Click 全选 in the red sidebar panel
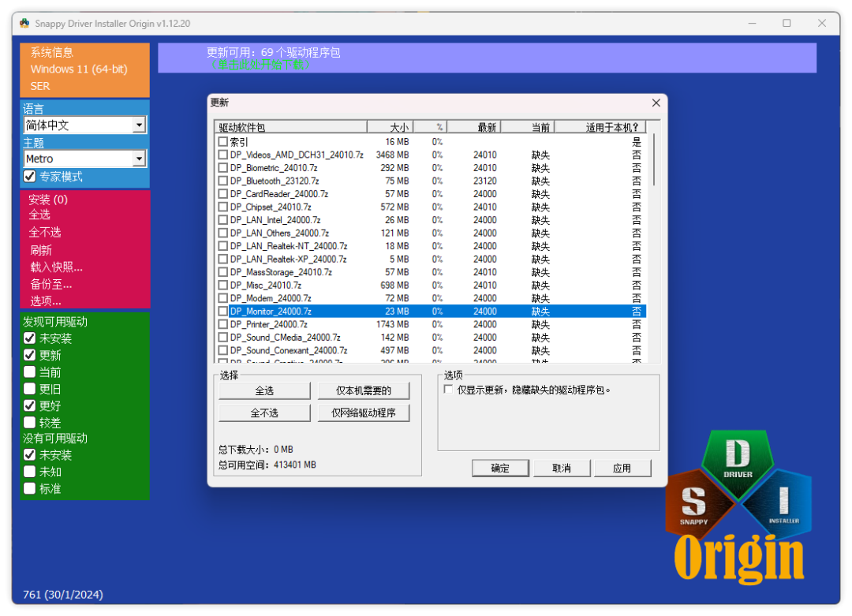The height and width of the screenshot is (616, 852). pyautogui.click(x=39, y=215)
